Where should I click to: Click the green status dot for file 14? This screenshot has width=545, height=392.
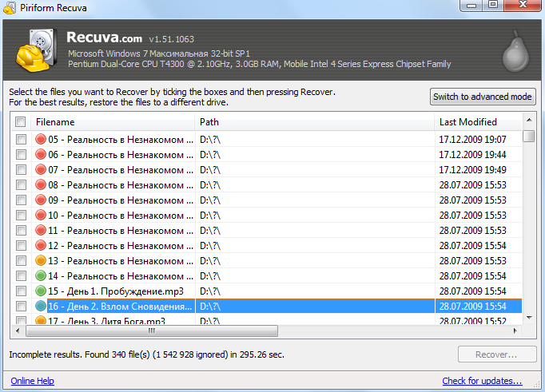41,275
